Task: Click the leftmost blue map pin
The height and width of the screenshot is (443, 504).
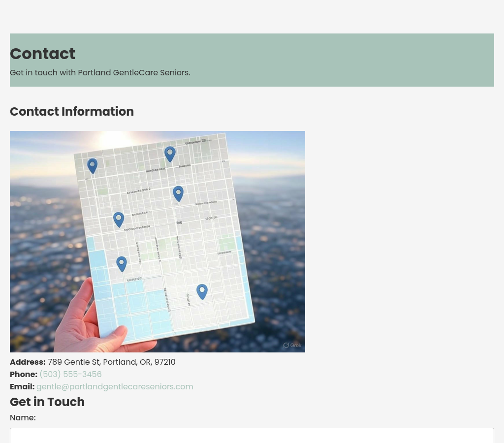Action: pyautogui.click(x=92, y=165)
